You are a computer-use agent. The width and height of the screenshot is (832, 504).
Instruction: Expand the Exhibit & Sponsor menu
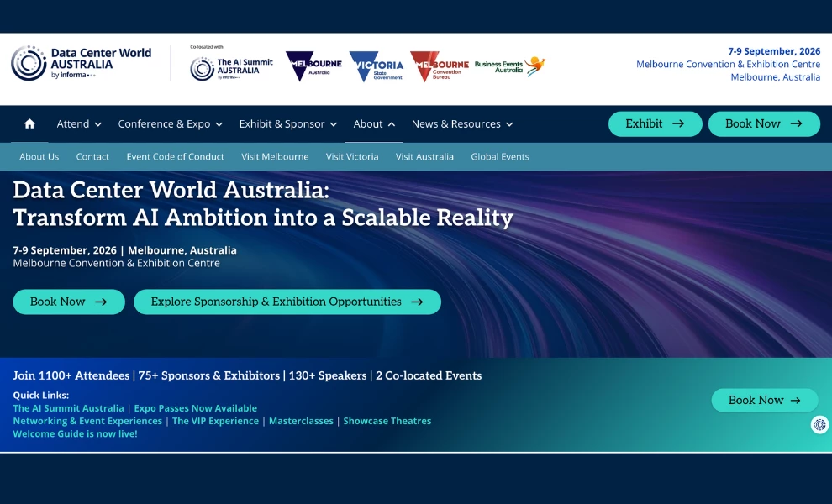(x=288, y=123)
